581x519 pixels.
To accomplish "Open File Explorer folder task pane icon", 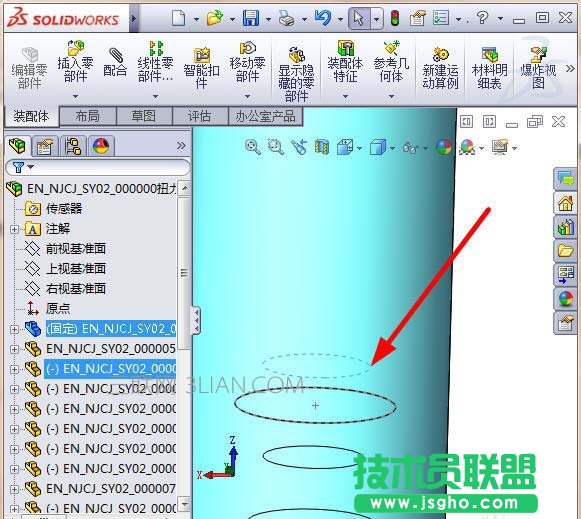I will coord(565,251).
